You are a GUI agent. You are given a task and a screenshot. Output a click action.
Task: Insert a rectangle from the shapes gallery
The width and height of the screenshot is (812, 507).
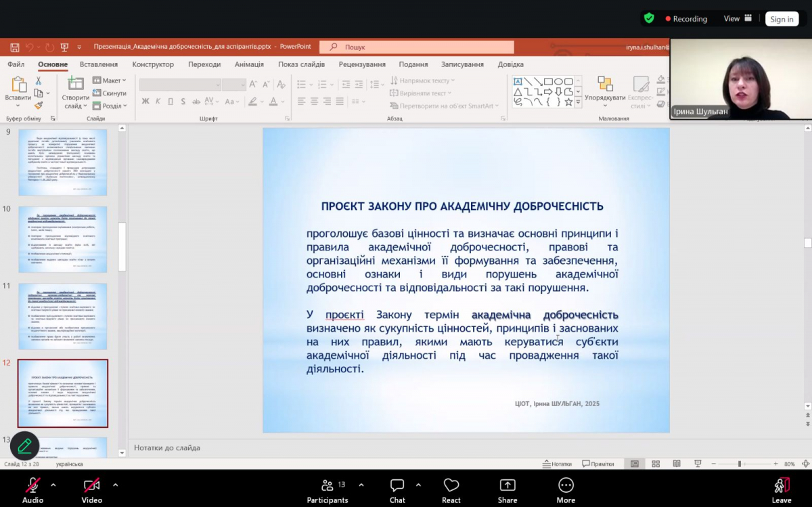point(548,81)
